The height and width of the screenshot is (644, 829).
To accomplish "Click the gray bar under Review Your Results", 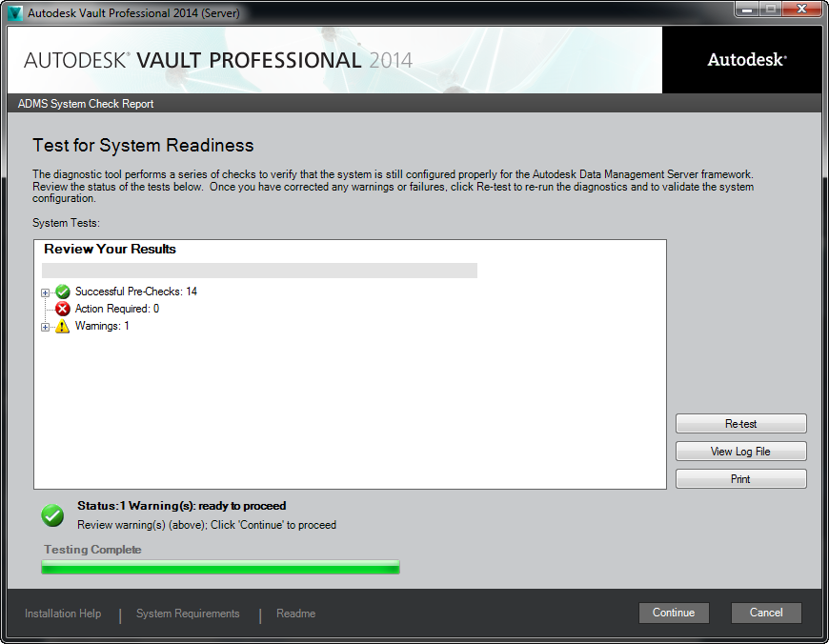I will click(259, 271).
